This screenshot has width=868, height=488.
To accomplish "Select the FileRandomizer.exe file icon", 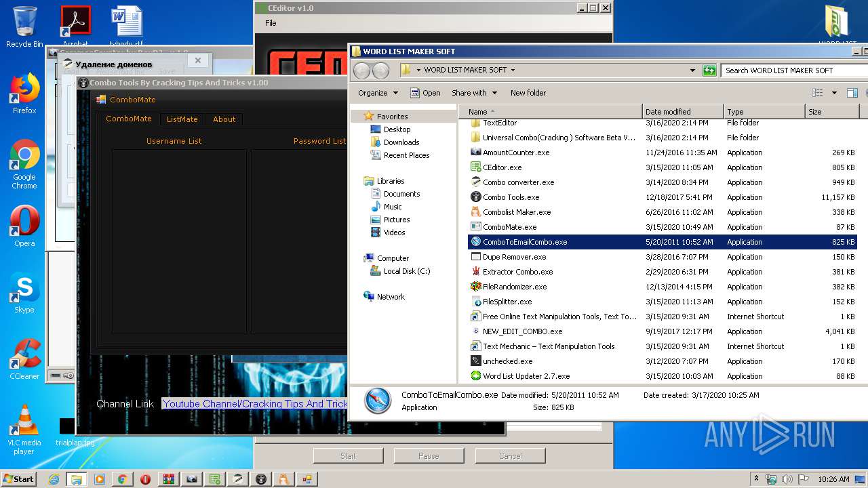I will (476, 287).
